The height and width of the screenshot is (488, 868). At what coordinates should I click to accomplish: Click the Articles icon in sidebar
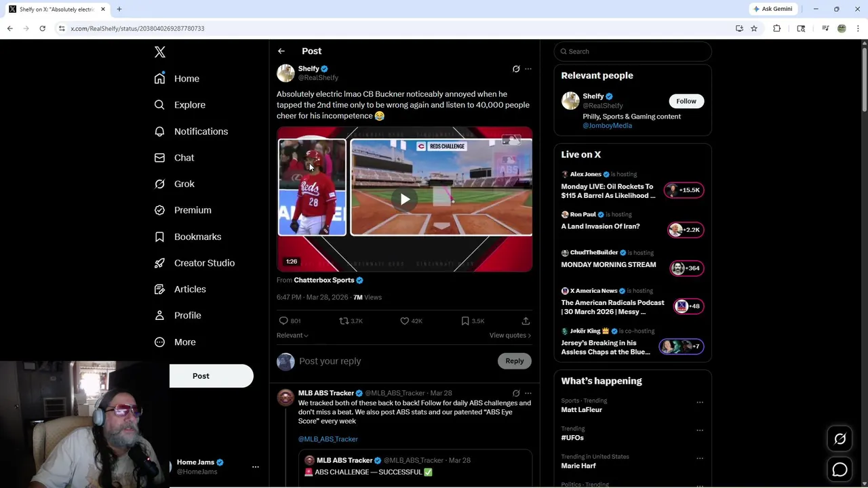159,289
